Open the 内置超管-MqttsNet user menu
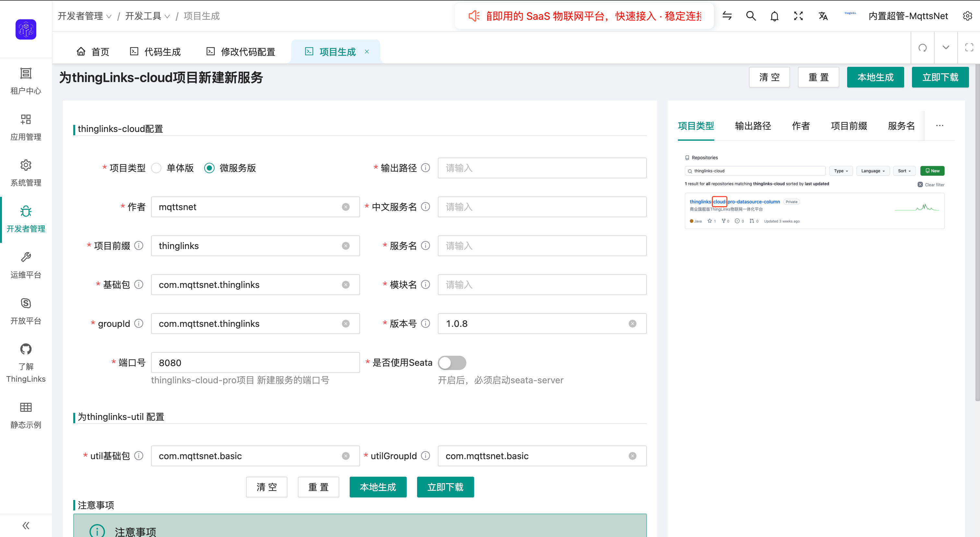This screenshot has height=537, width=980. pos(908,16)
